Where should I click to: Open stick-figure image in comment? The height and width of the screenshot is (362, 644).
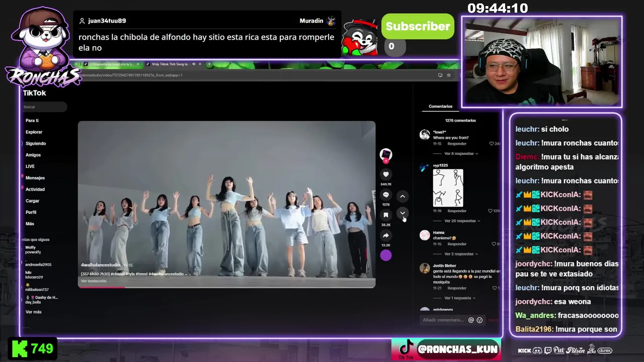tap(448, 188)
